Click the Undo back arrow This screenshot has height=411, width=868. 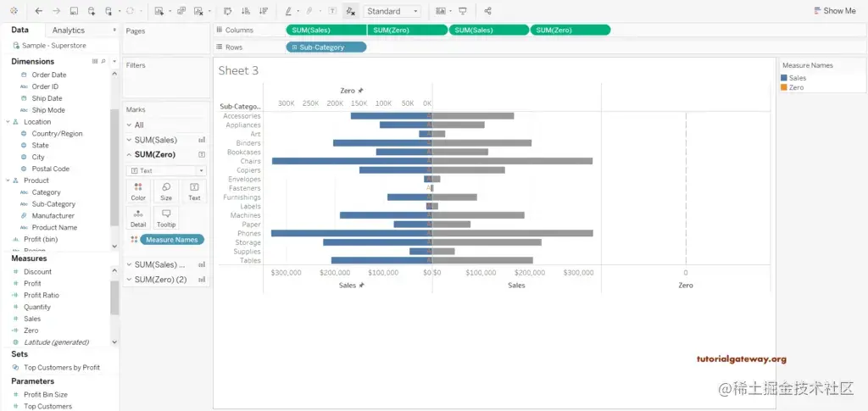38,10
